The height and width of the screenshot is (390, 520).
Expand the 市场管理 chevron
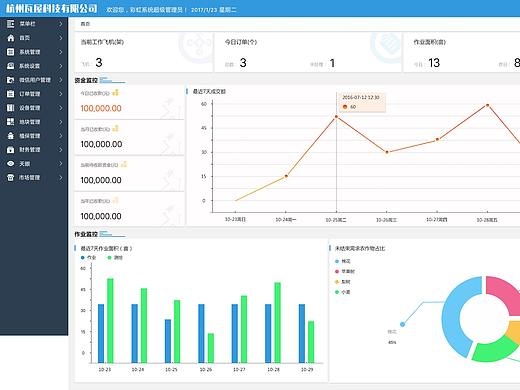(x=60, y=178)
